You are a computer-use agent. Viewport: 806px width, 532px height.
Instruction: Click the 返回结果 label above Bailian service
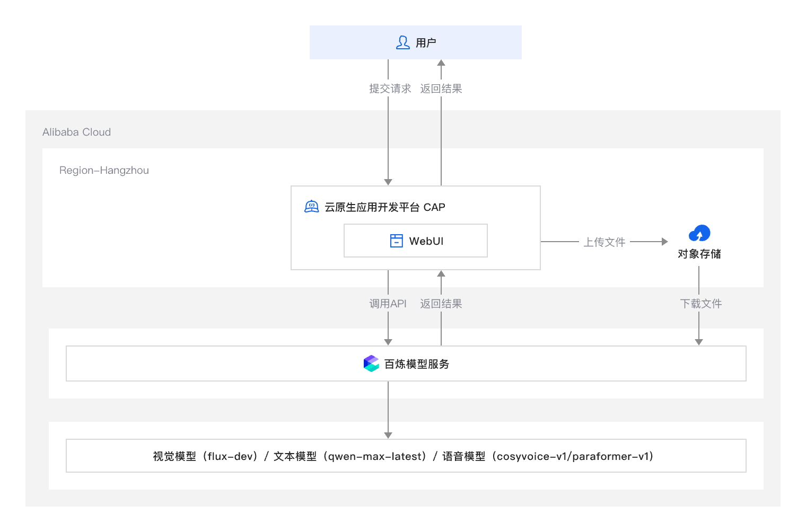(x=441, y=304)
